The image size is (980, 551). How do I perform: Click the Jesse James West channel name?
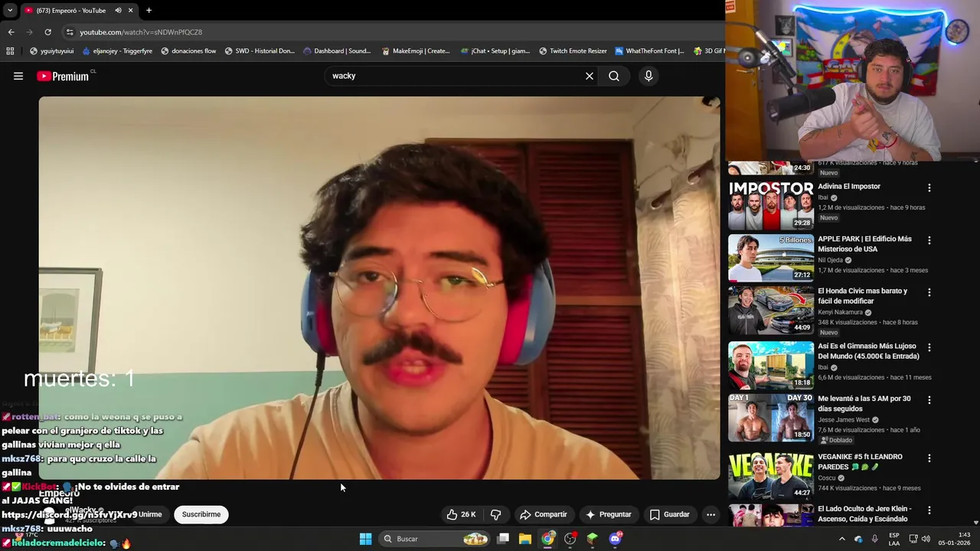pos(844,419)
